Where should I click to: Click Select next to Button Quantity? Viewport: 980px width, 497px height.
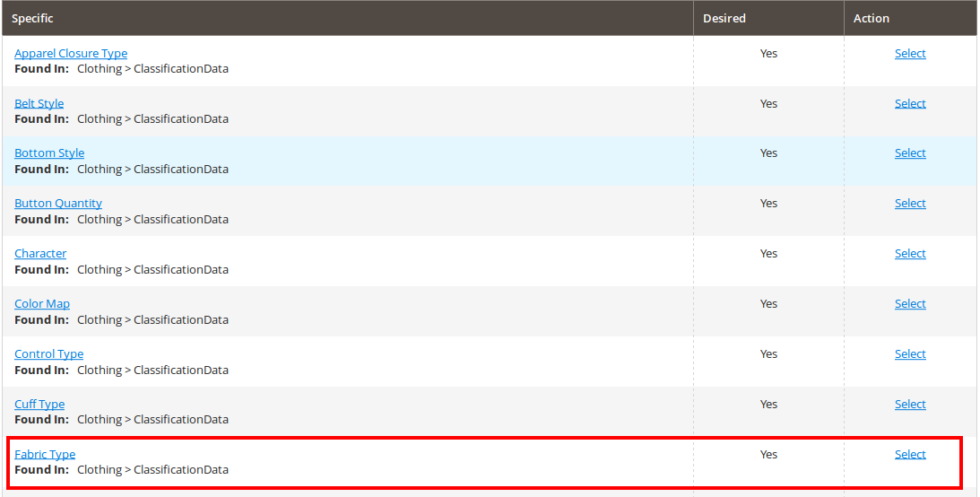tap(909, 204)
